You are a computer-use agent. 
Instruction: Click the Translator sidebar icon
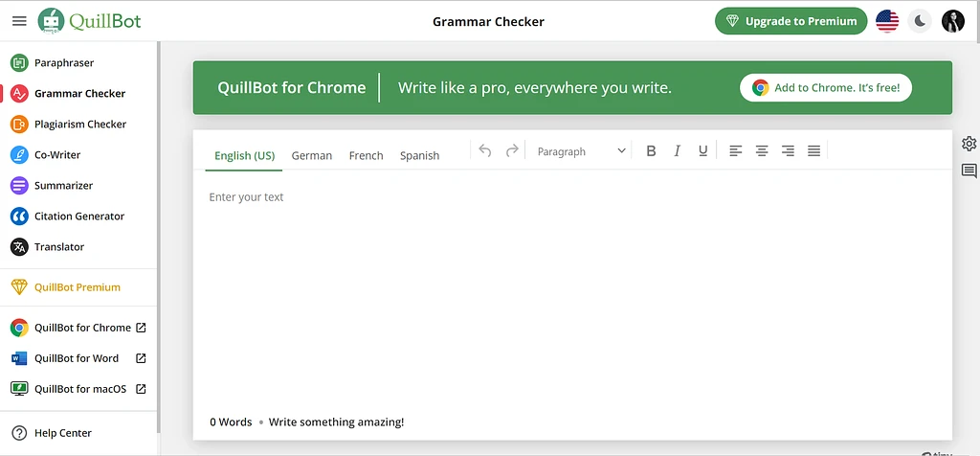(19, 246)
